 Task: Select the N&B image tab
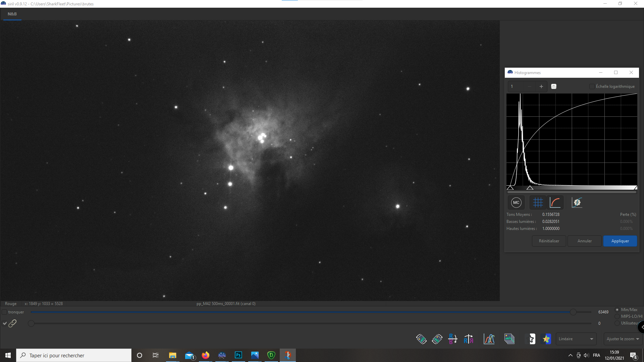click(12, 14)
